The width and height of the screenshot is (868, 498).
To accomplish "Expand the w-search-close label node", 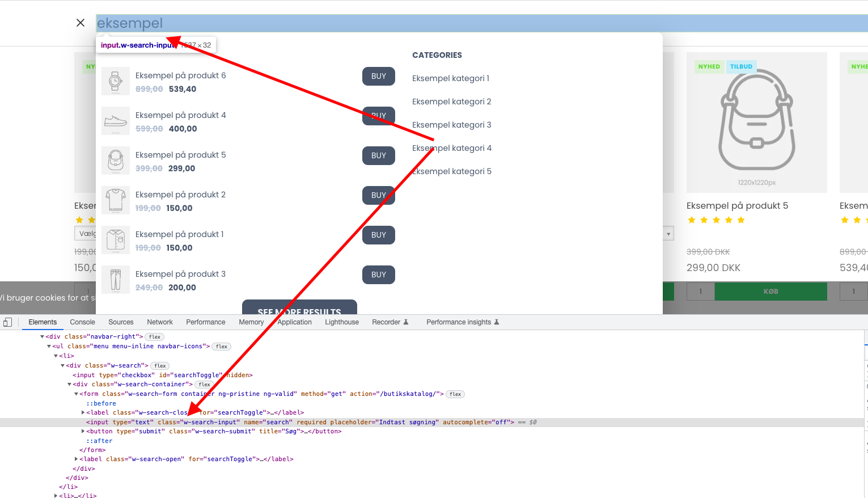I will tap(83, 412).
